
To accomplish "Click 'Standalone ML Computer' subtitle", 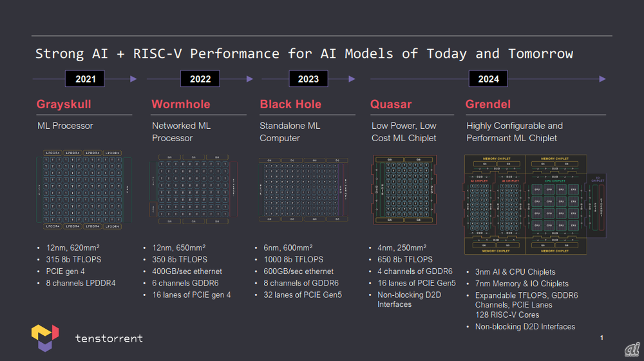I will pyautogui.click(x=290, y=132).
